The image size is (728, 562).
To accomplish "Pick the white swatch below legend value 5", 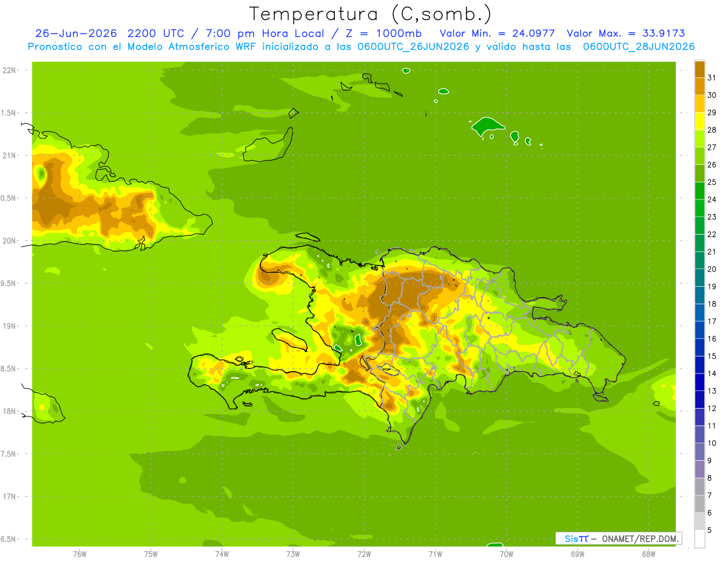I will pyautogui.click(x=699, y=539).
